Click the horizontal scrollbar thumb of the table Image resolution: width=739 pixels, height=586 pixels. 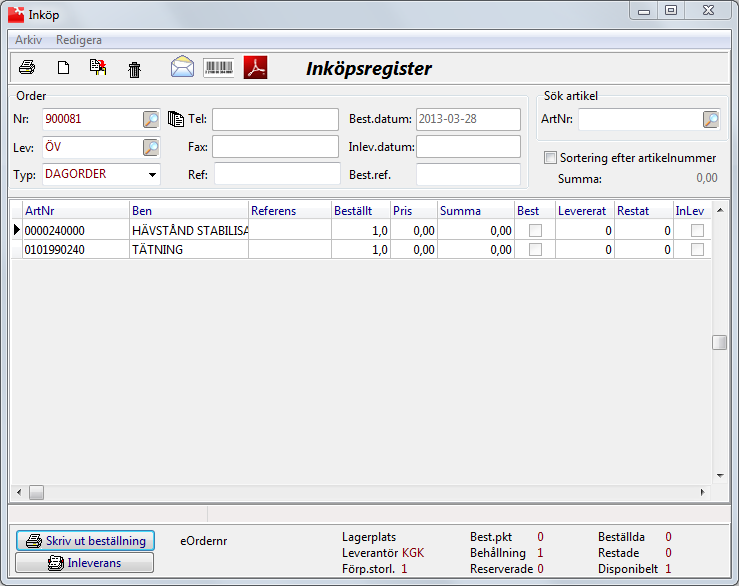click(36, 493)
